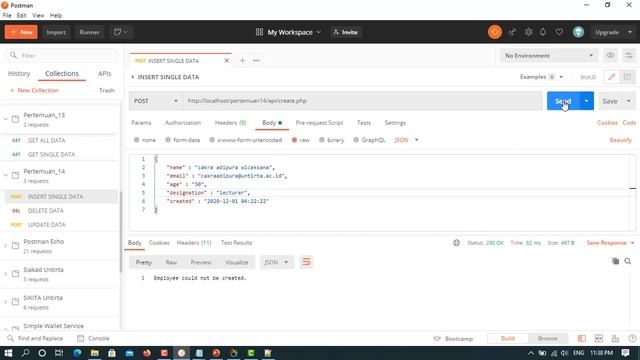Click the Import button
Screen dimensions: 640x360
56,32
